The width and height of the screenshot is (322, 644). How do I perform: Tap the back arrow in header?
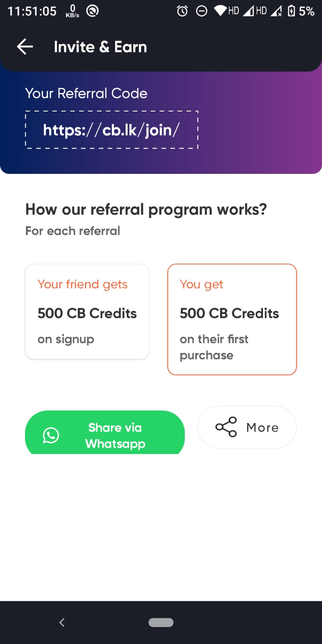(x=25, y=47)
